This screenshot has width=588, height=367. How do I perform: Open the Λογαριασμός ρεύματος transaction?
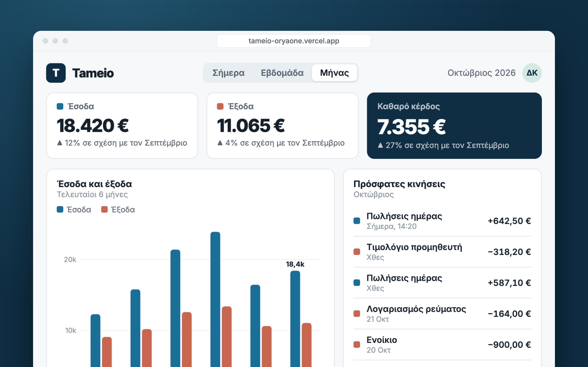(442, 314)
